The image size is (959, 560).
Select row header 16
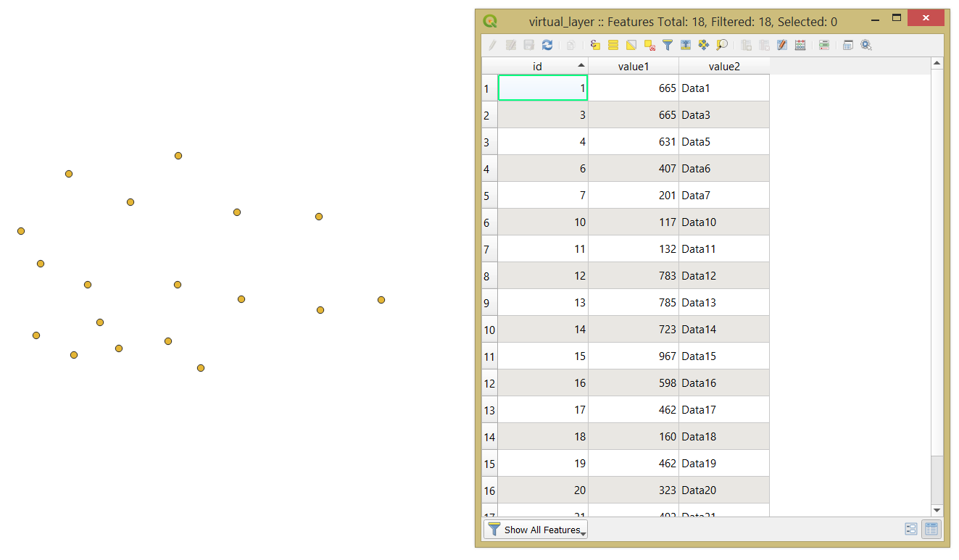(x=489, y=490)
